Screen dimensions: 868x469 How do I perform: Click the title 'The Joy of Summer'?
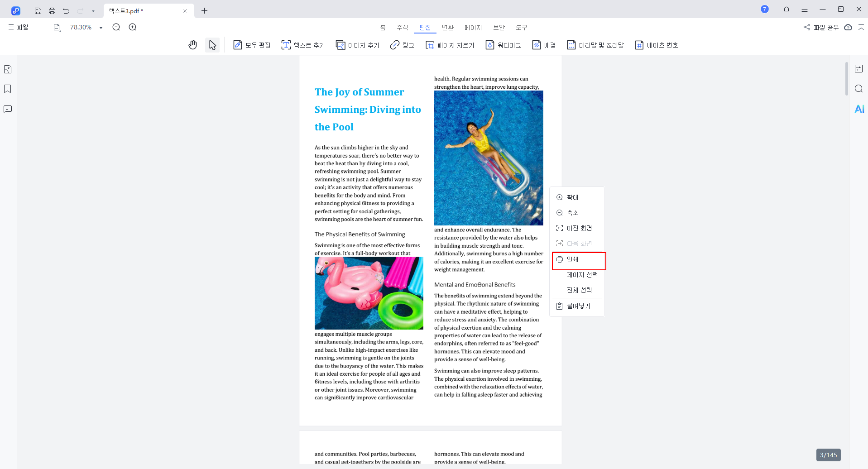pos(360,92)
